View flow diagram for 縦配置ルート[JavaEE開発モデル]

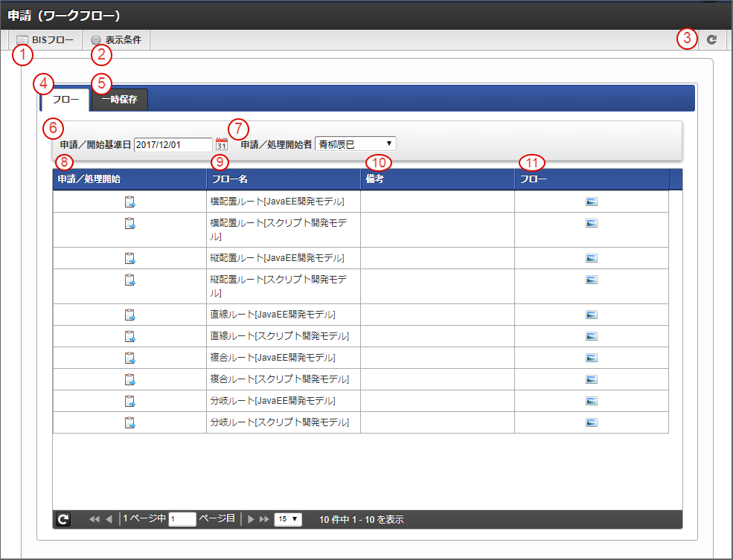[x=592, y=258]
